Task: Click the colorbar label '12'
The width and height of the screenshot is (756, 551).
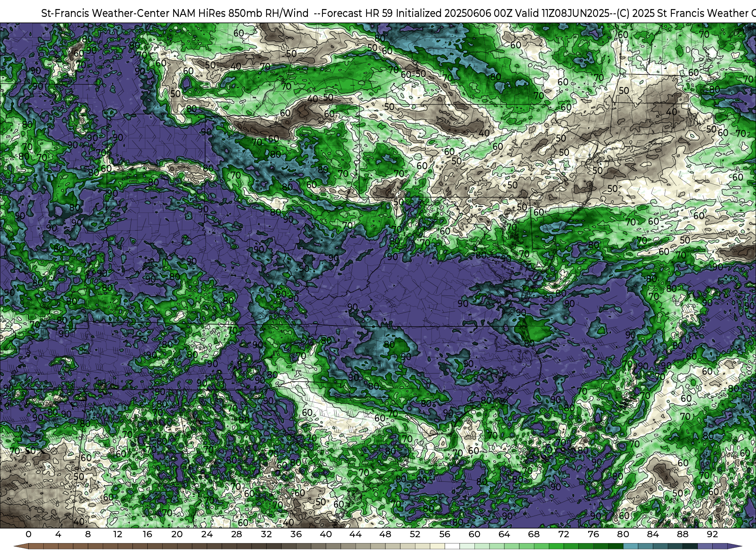Action: (x=117, y=534)
